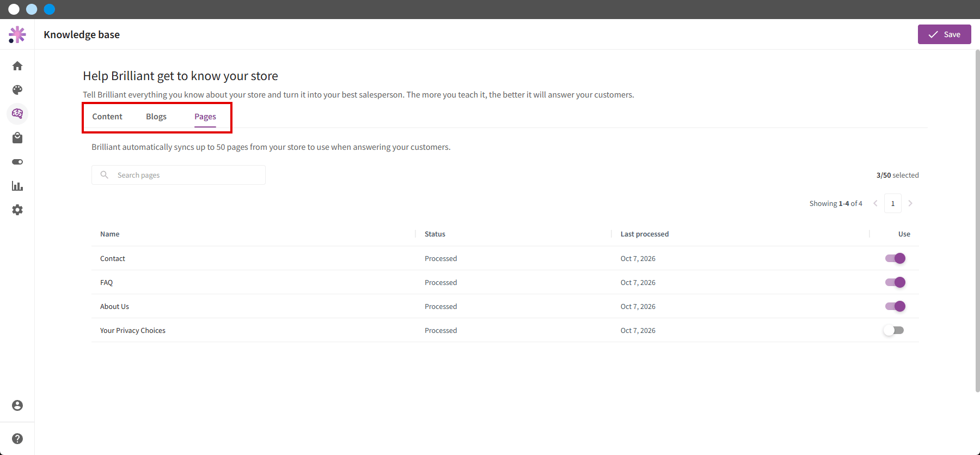Click the 3/50 selected counter
The image size is (980, 455).
898,175
